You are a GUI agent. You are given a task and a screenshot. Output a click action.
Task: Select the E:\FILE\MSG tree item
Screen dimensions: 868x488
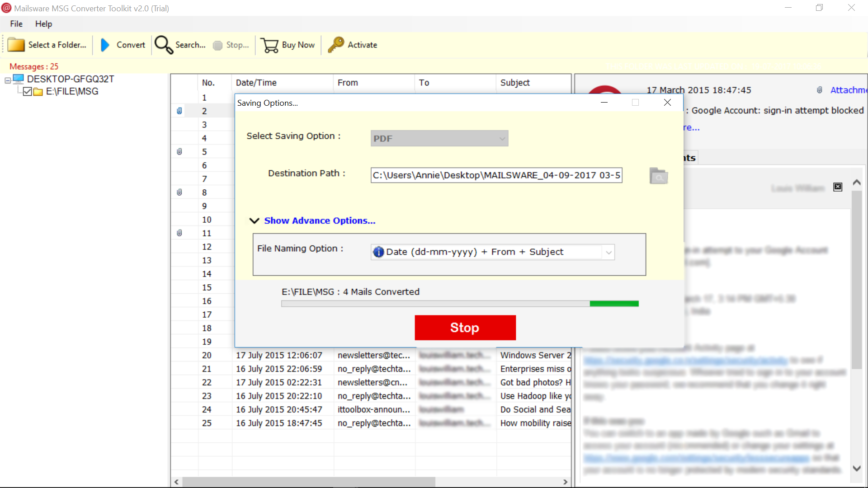pos(72,92)
